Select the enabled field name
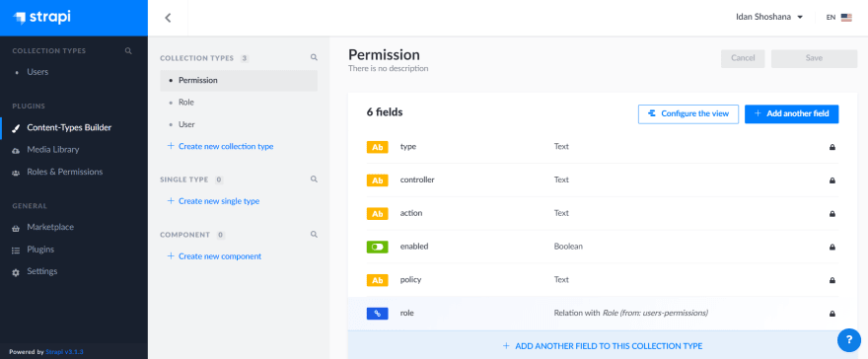Viewport: 868px width, 359px height. click(x=414, y=247)
